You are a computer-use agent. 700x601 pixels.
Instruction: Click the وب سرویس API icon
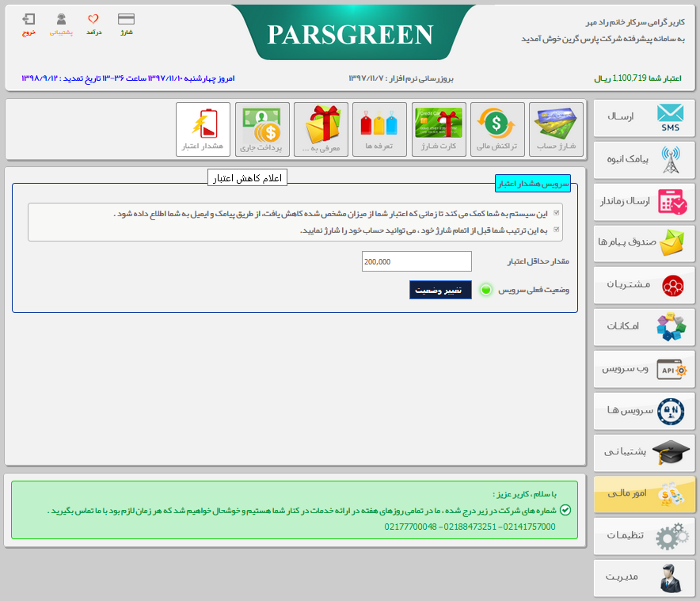click(x=644, y=369)
